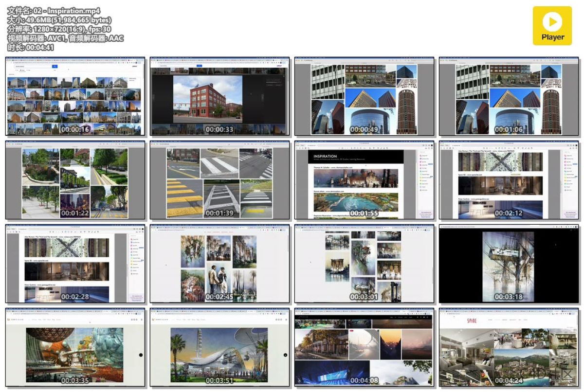Click the browser profile avatar icon
Viewport: 584px width, 392px height.
point(136,62)
